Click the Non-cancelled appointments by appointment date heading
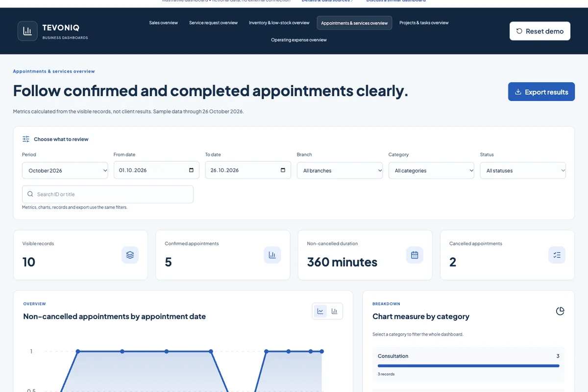The height and width of the screenshot is (392, 588). click(115, 317)
